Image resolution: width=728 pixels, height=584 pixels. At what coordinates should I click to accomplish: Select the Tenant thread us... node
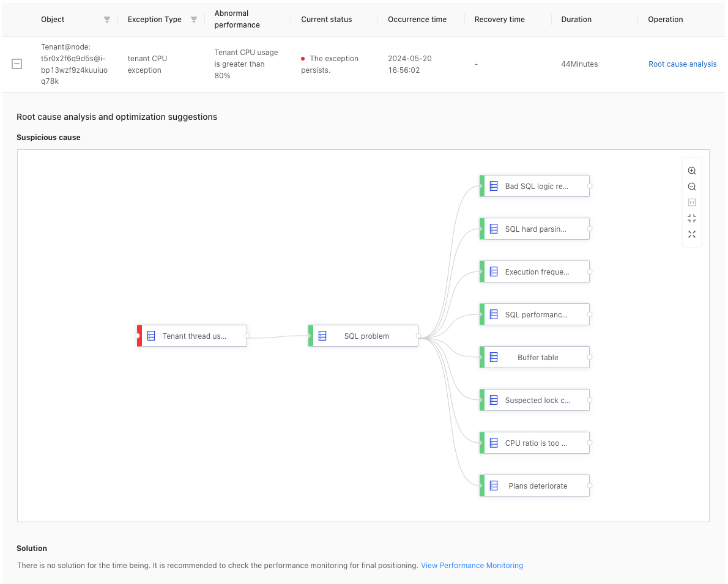tap(191, 336)
